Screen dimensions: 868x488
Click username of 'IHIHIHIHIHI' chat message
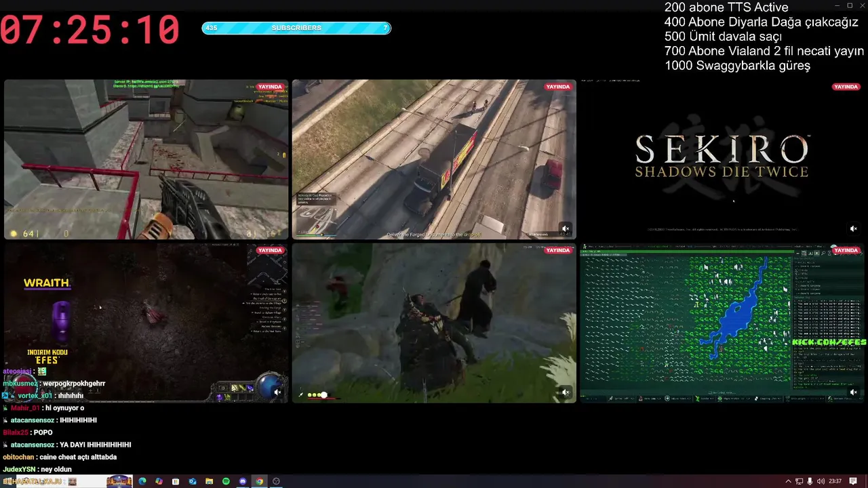(33, 420)
